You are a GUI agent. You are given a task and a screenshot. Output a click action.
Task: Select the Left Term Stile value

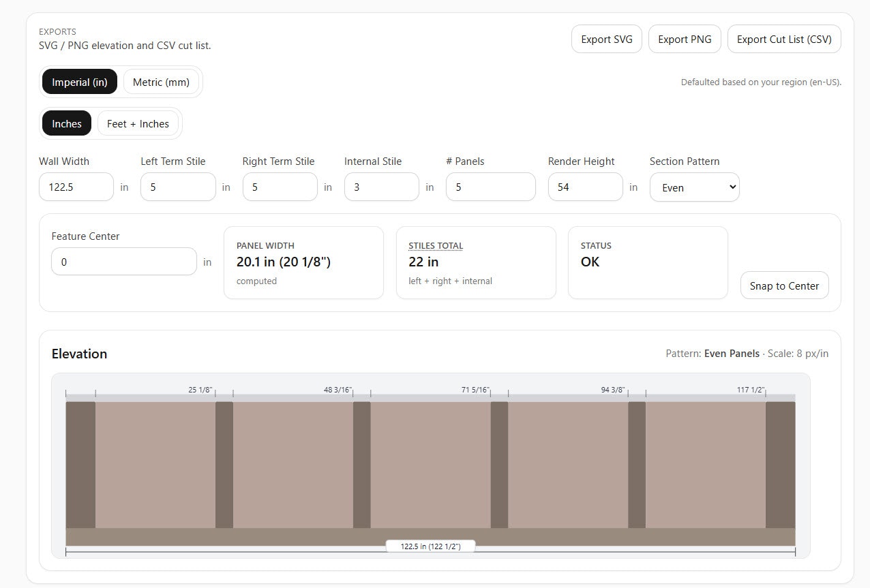(178, 186)
